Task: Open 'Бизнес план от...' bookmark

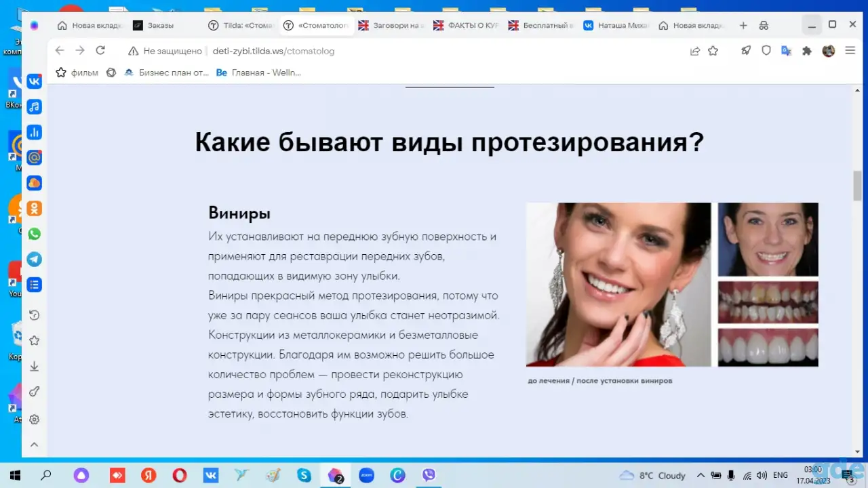Action: click(x=166, y=73)
